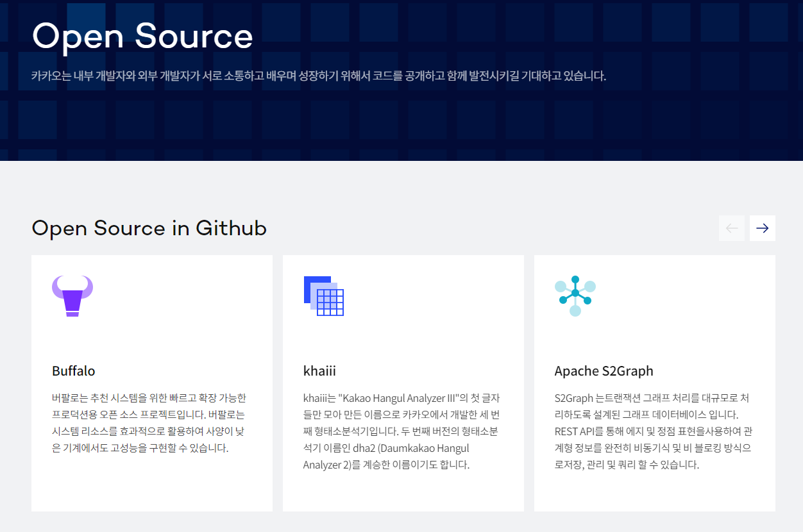Go to next open source projects with right arrow
Image resolution: width=803 pixels, height=532 pixels.
pyautogui.click(x=763, y=228)
